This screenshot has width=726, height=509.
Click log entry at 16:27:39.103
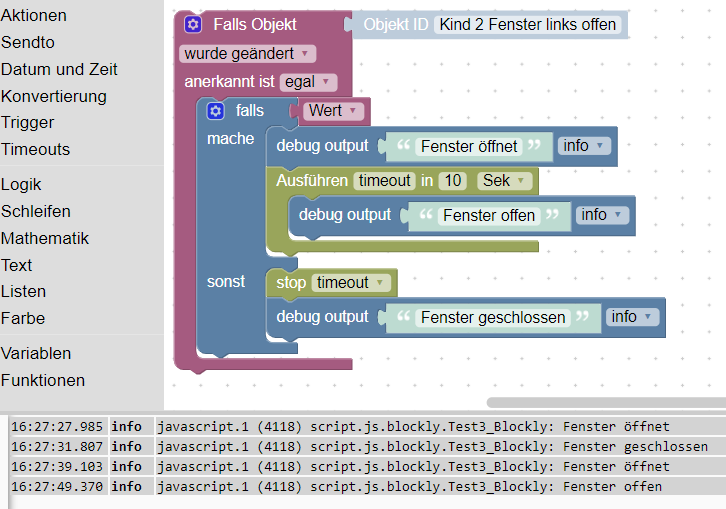[363, 466]
